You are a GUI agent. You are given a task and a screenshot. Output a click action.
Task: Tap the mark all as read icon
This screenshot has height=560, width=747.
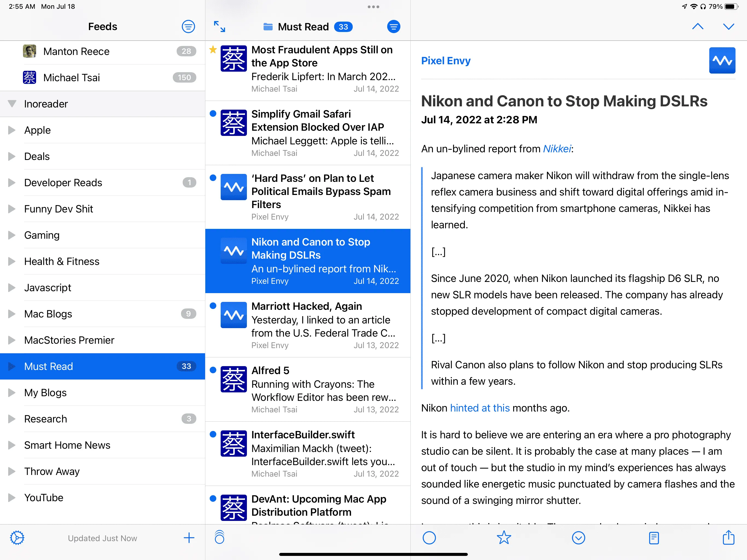pyautogui.click(x=220, y=537)
